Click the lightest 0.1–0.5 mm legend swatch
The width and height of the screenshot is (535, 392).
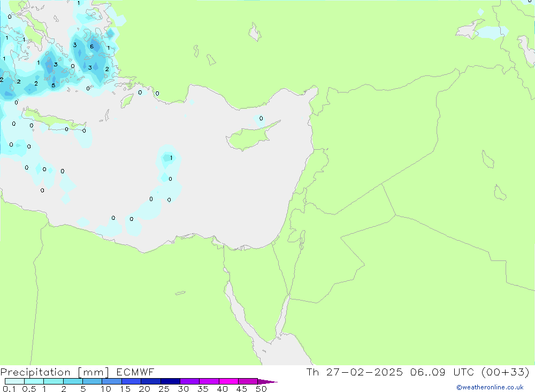[14, 381]
